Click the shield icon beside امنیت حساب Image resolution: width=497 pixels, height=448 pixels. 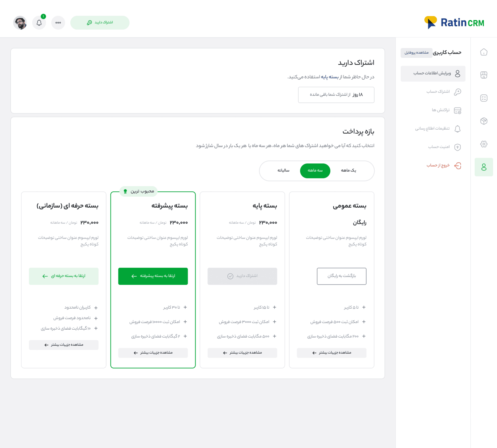458,147
